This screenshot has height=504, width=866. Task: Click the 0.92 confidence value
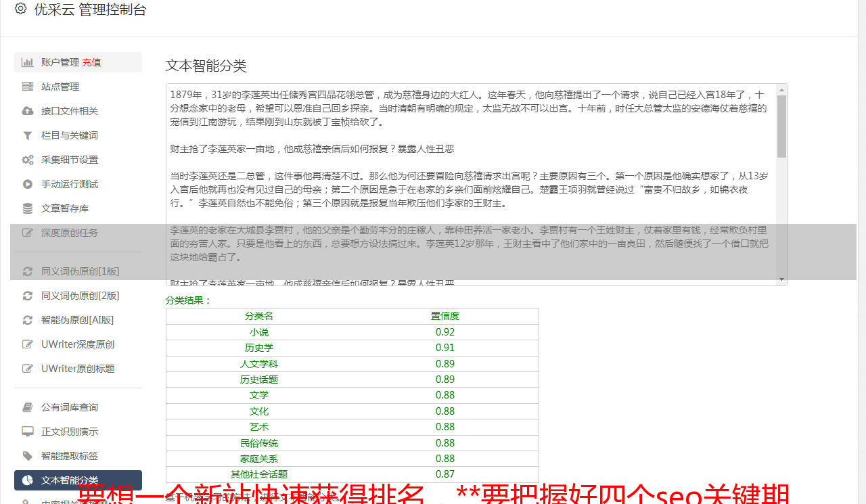(445, 332)
